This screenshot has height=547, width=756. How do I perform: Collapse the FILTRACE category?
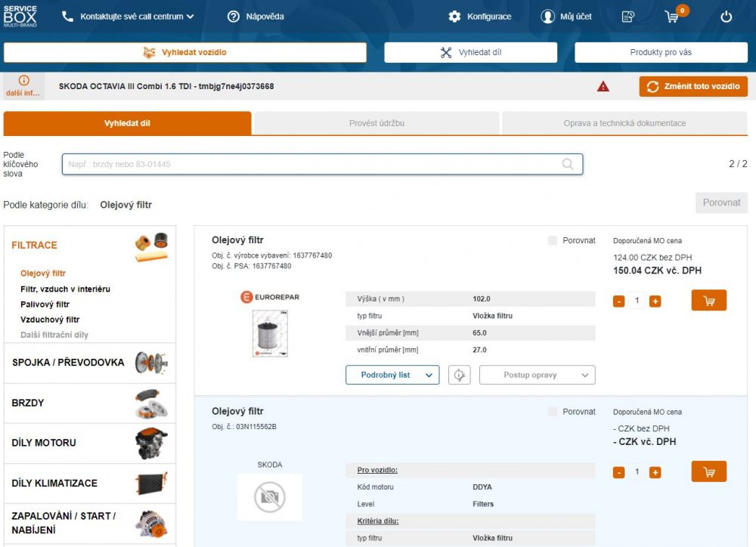90,246
